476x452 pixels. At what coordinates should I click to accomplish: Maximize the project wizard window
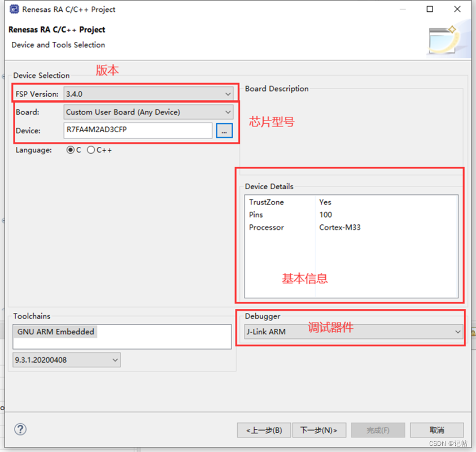point(430,9)
